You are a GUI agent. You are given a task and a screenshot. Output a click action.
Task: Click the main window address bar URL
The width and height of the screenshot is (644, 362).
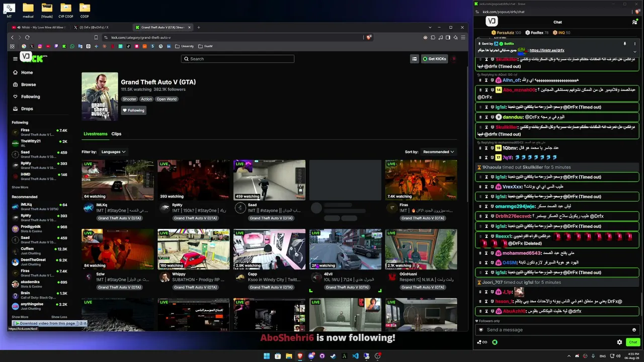pos(141,37)
